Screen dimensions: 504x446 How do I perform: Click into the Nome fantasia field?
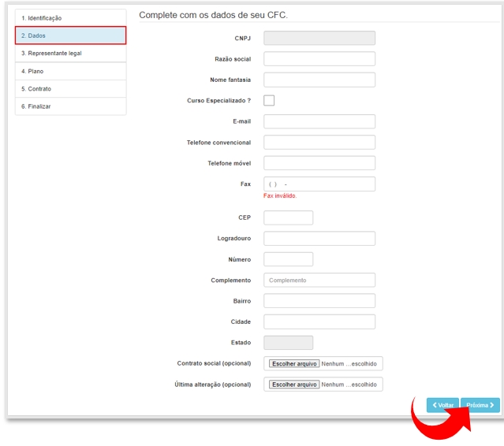[x=319, y=80]
